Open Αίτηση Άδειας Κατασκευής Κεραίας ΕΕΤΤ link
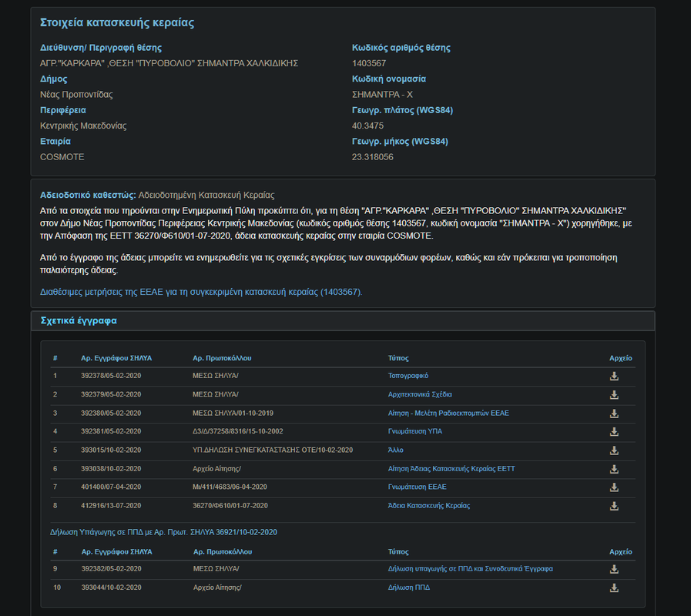 coord(451,468)
